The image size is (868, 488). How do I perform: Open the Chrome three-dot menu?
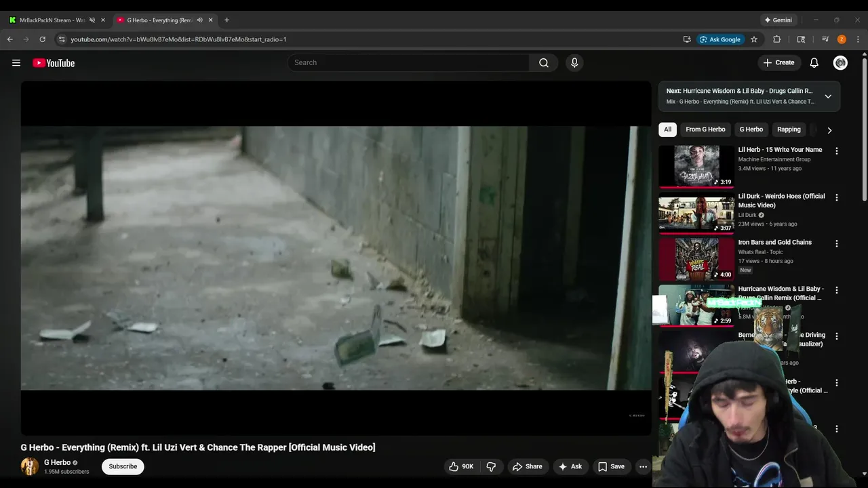point(859,39)
